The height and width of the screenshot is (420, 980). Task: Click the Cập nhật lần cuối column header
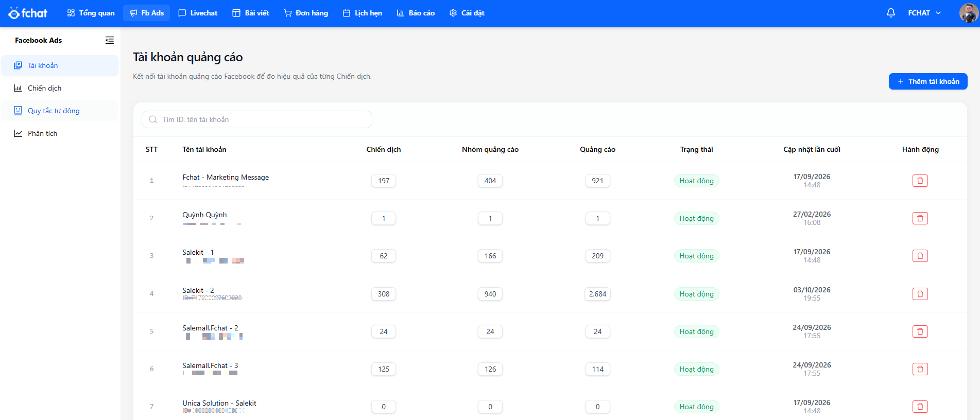pos(812,149)
